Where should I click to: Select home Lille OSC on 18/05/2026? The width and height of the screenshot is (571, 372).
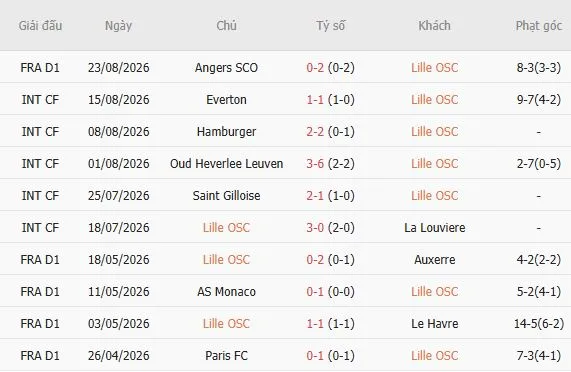(226, 260)
